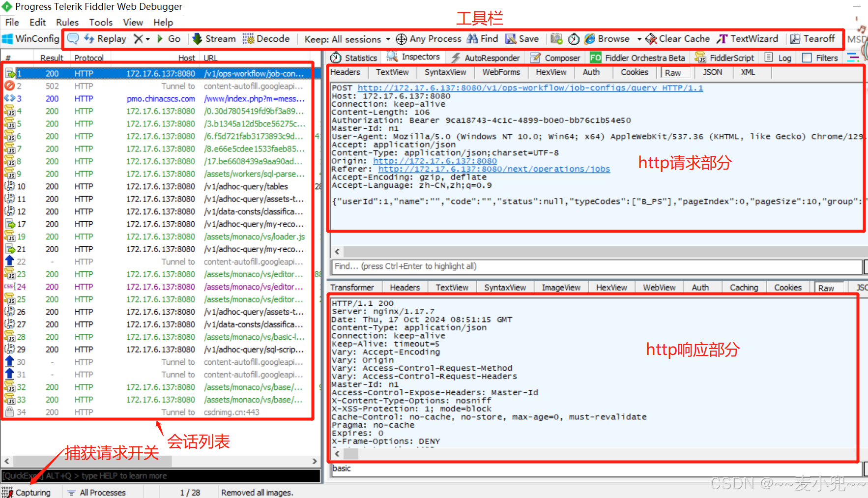Image resolution: width=868 pixels, height=498 pixels.
Task: Open the File menu
Action: point(12,22)
